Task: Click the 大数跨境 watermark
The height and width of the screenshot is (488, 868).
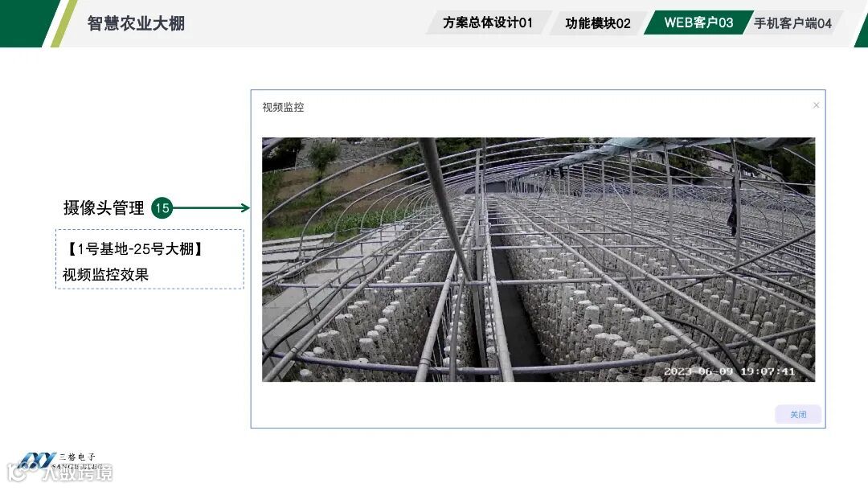Action: click(x=61, y=473)
